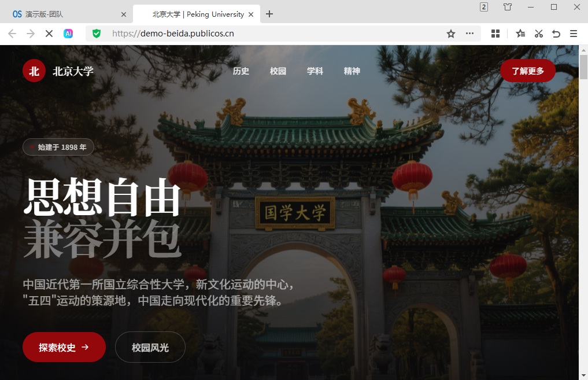The height and width of the screenshot is (380, 588).
Task: Click the 了解更多 button
Action: pos(528,71)
